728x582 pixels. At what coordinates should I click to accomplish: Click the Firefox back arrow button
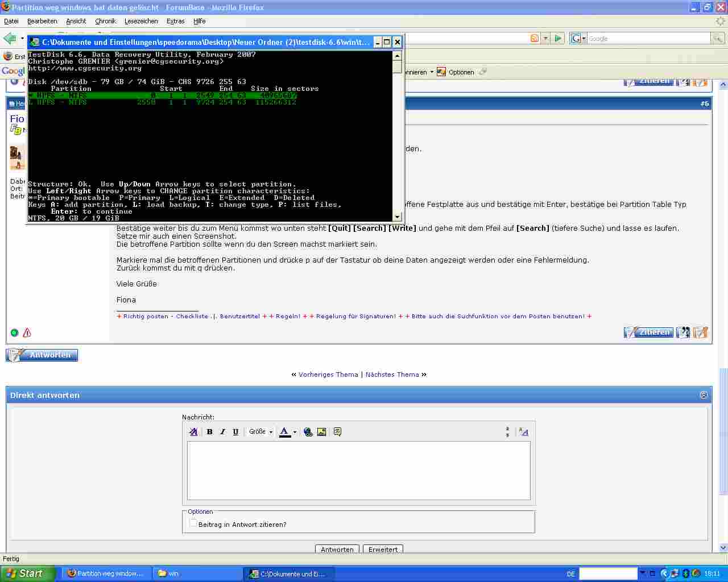pos(10,38)
